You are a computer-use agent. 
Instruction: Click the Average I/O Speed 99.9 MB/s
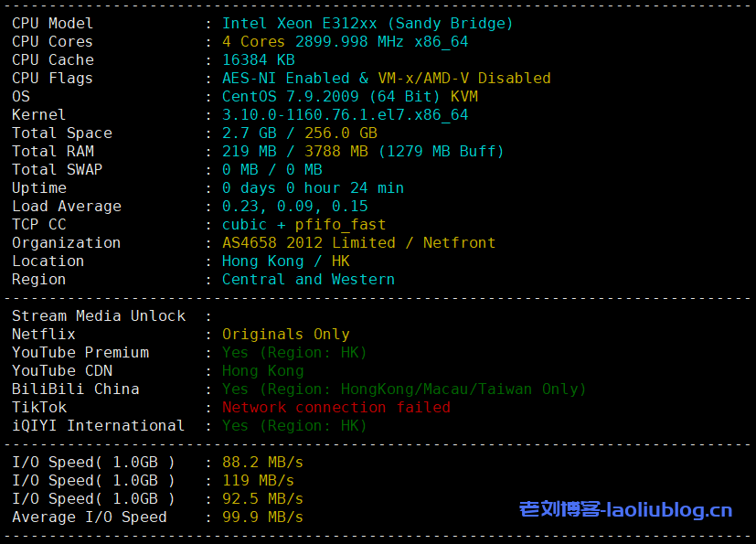[x=262, y=517]
